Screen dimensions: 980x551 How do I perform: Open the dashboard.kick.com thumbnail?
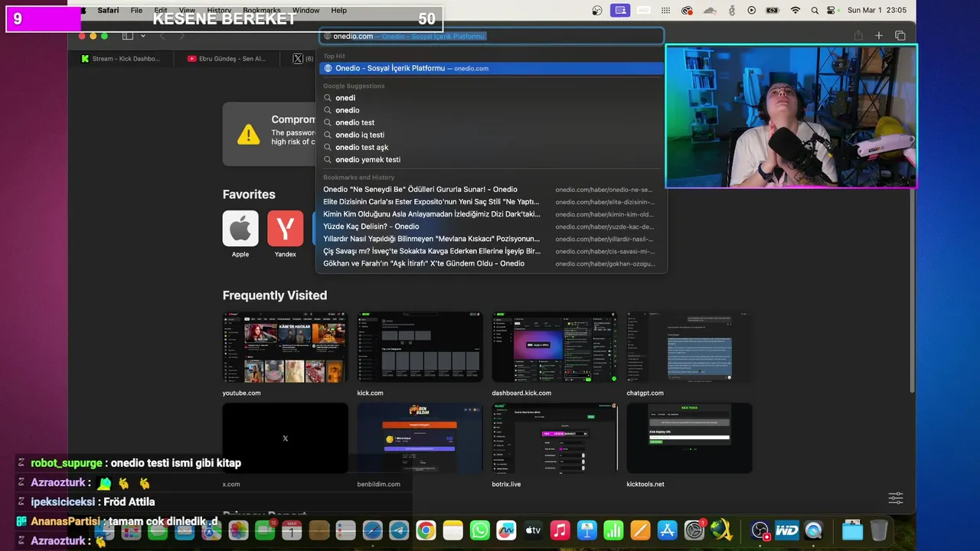tap(554, 347)
